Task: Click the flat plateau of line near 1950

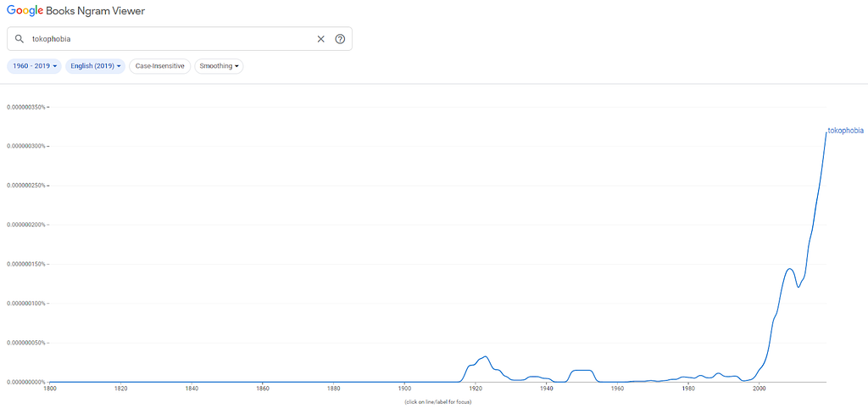Action: [581, 370]
